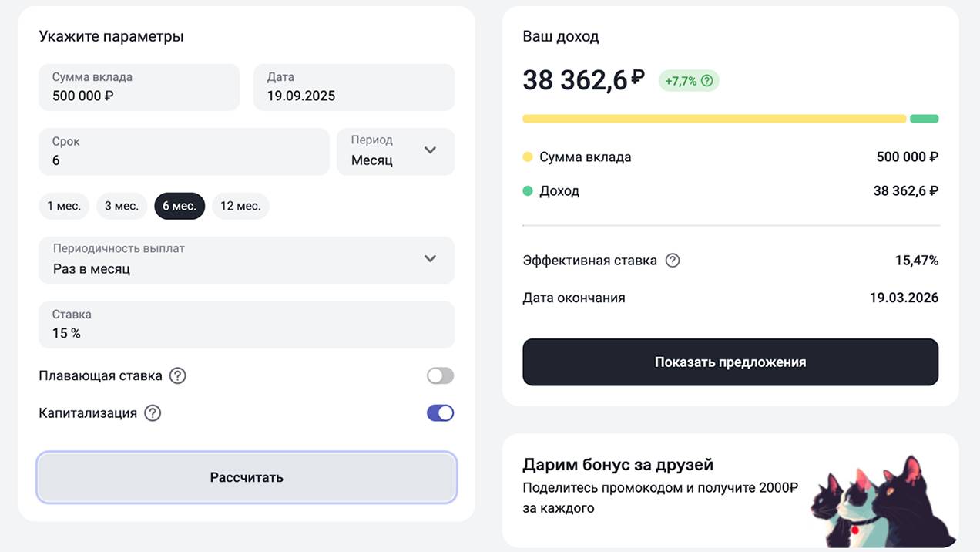Screen dimensions: 980x552
Task: Choose the 3 мес. term chip
Action: pyautogui.click(x=122, y=206)
